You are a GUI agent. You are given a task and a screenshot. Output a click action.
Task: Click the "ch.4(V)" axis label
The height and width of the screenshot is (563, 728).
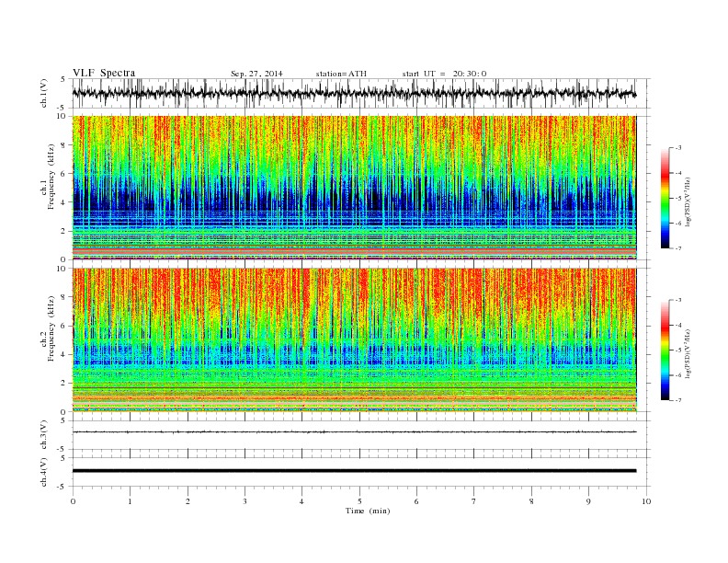tap(43, 472)
